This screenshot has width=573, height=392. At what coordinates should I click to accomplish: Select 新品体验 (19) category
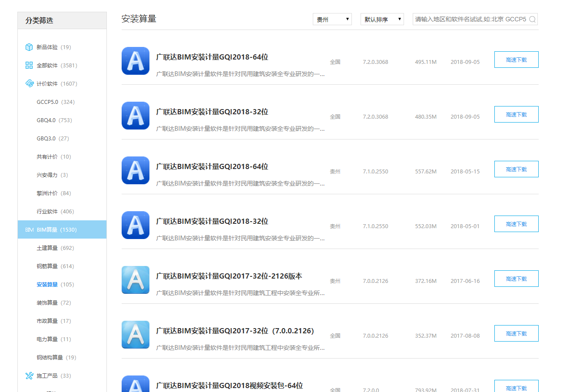pyautogui.click(x=54, y=47)
